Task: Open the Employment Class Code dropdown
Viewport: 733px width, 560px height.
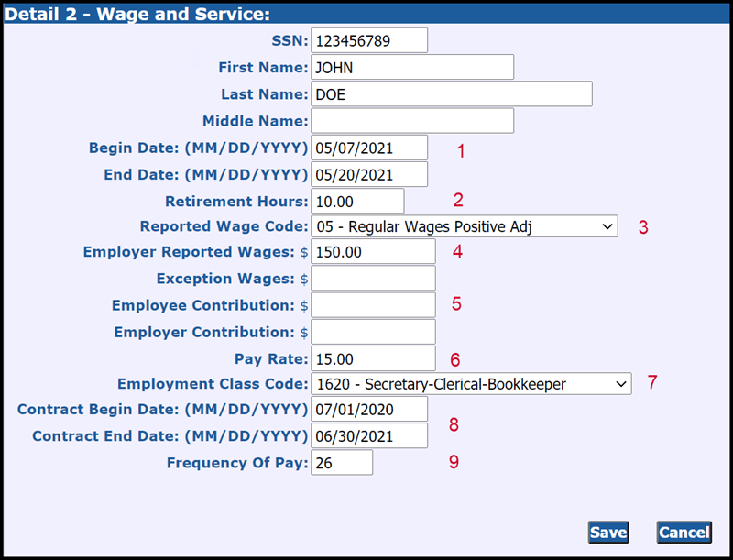Action: tap(471, 383)
